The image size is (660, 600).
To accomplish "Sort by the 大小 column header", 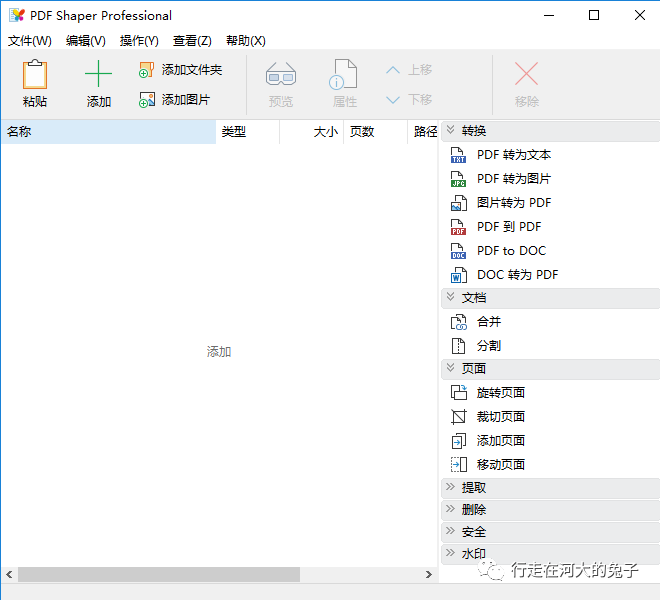I will (x=311, y=132).
